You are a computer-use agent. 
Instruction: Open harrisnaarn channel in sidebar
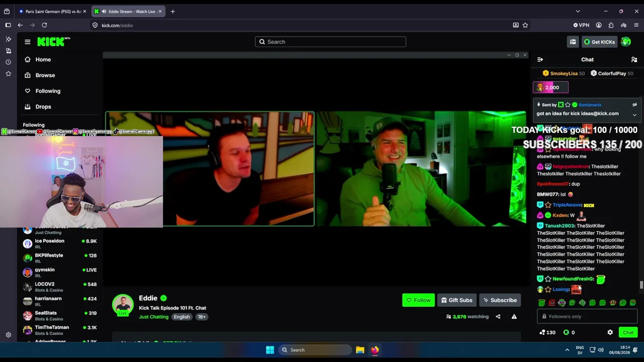(x=60, y=301)
